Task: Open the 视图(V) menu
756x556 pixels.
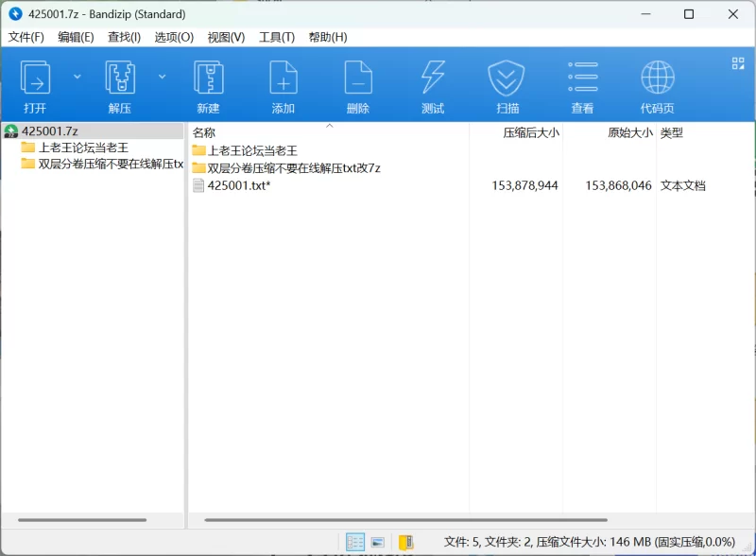Action: point(226,37)
